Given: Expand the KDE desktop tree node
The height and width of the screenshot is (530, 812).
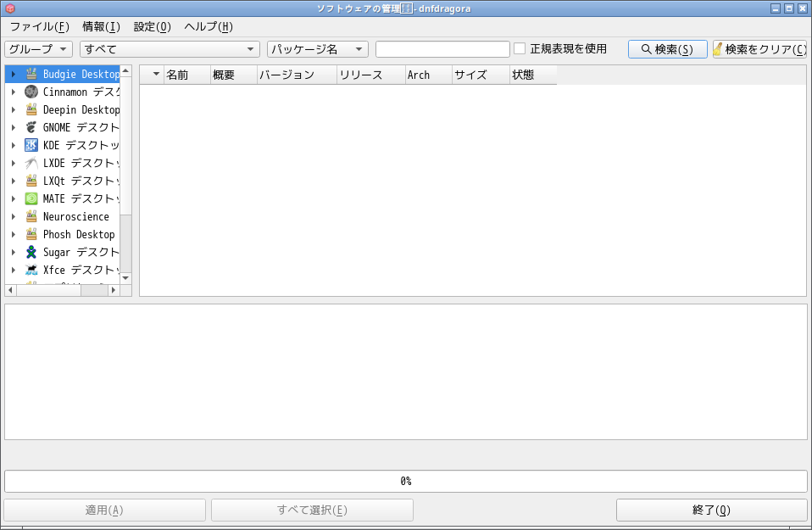Looking at the screenshot, I should click(14, 145).
